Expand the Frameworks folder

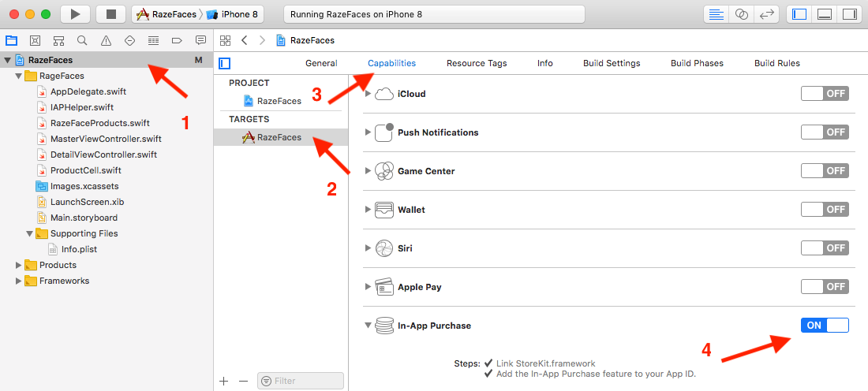click(x=19, y=281)
